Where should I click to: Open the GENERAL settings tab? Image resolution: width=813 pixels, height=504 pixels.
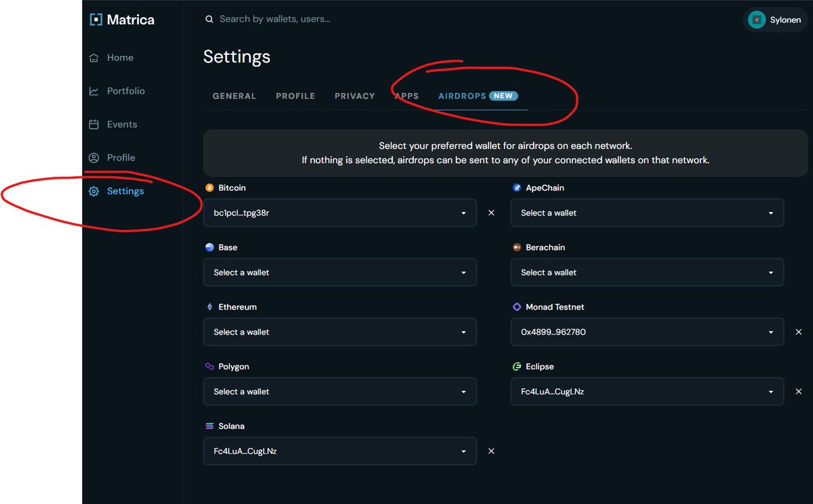coord(234,96)
